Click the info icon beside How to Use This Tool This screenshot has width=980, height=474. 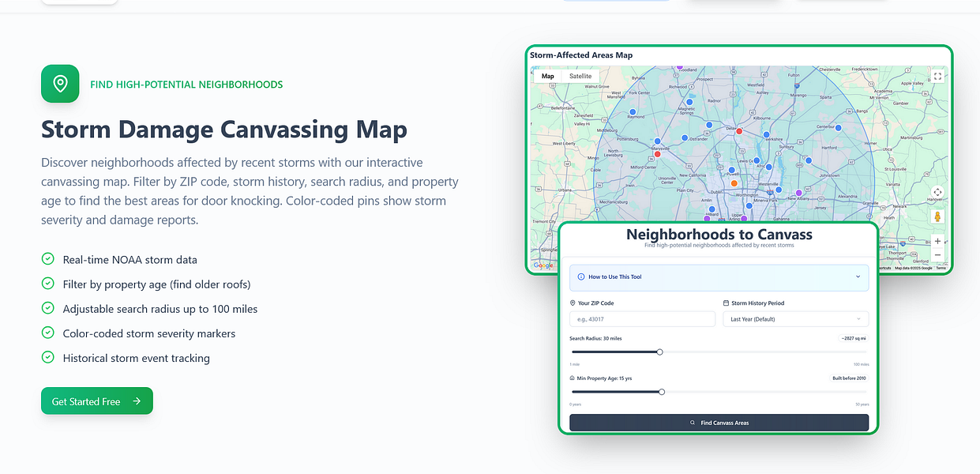[581, 277]
